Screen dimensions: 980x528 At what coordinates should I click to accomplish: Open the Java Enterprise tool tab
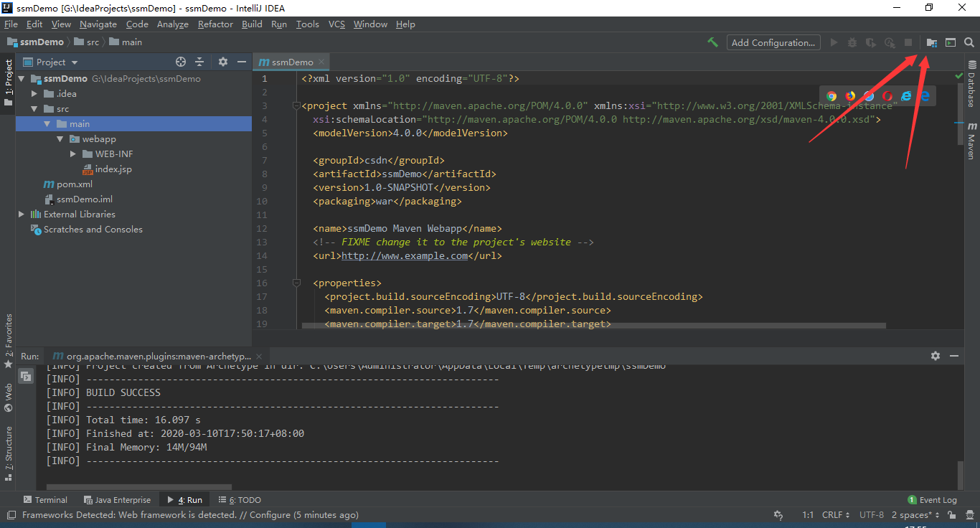click(x=117, y=500)
